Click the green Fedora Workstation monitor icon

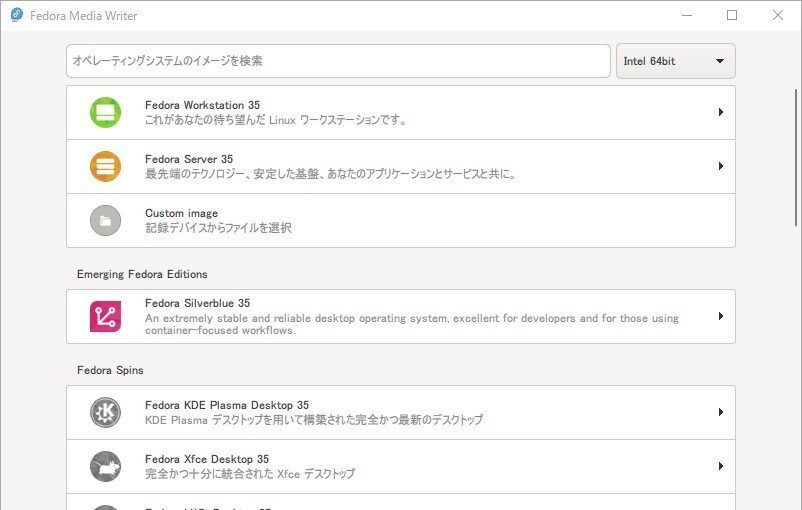[105, 113]
